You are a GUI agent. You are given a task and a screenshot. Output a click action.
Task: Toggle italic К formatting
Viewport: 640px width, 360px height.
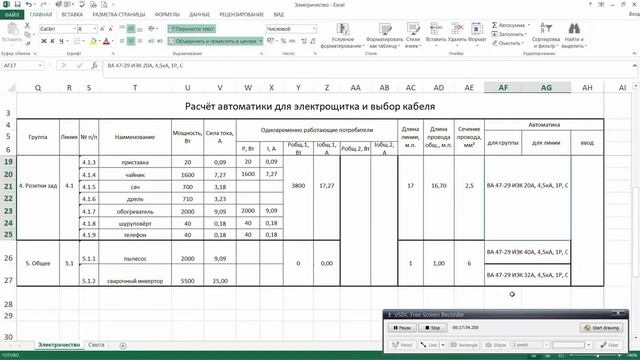tap(52, 41)
